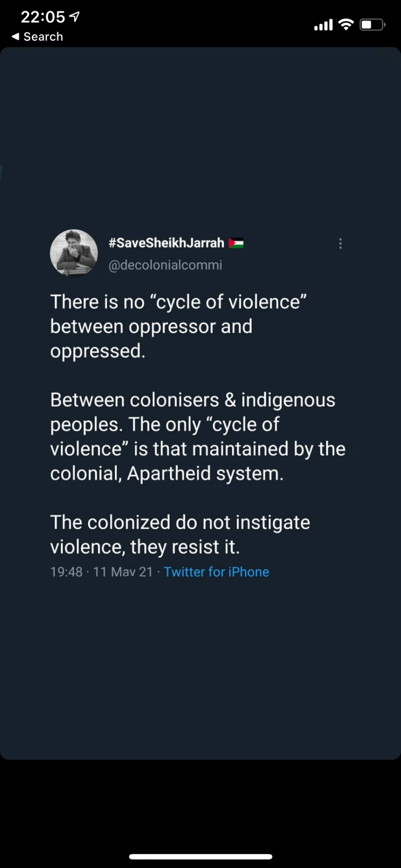Tap the "Between colonisers & indigenous peoples" paragraph
Viewport: 401px width, 868px height.
point(197,436)
